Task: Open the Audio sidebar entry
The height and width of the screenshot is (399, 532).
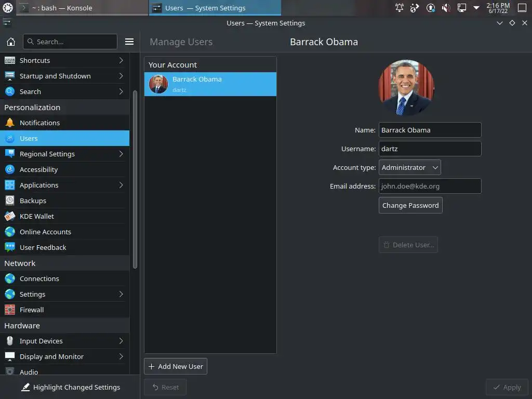Action: [x=64, y=370]
